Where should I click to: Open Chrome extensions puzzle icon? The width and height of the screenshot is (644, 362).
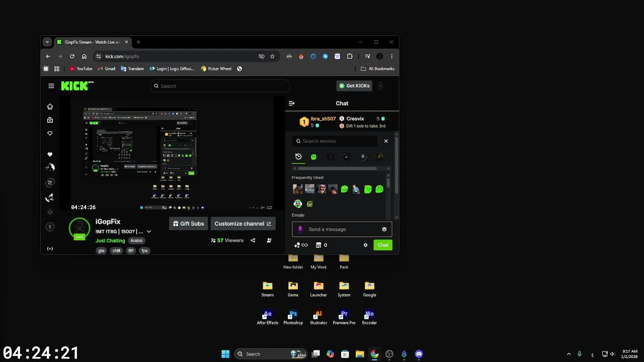[350, 56]
